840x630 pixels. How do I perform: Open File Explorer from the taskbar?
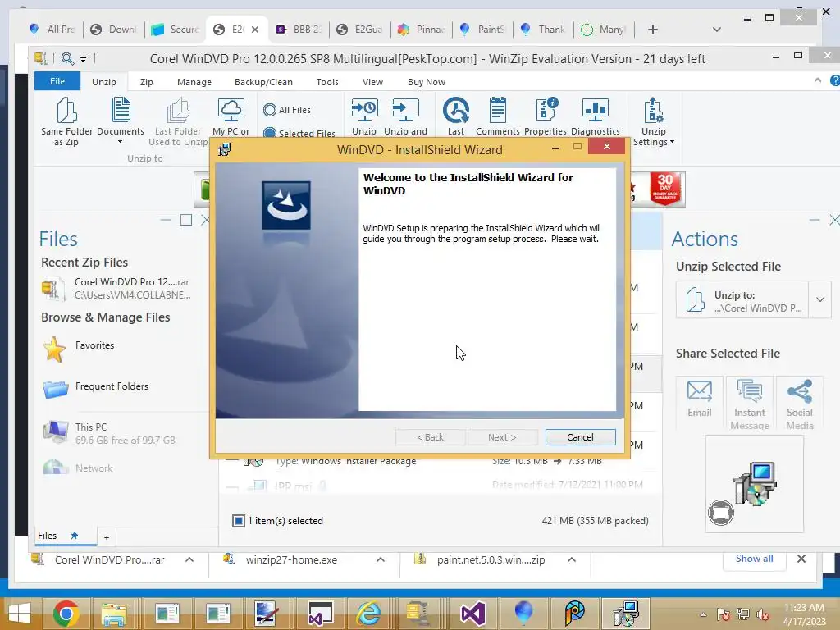(114, 613)
